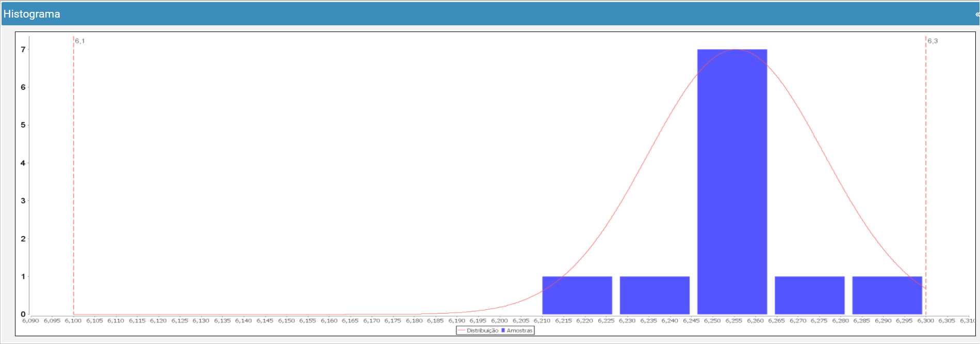The height and width of the screenshot is (344, 980).
Task: Collapse the Histograma panel with the chevron
Action: tap(976, 14)
